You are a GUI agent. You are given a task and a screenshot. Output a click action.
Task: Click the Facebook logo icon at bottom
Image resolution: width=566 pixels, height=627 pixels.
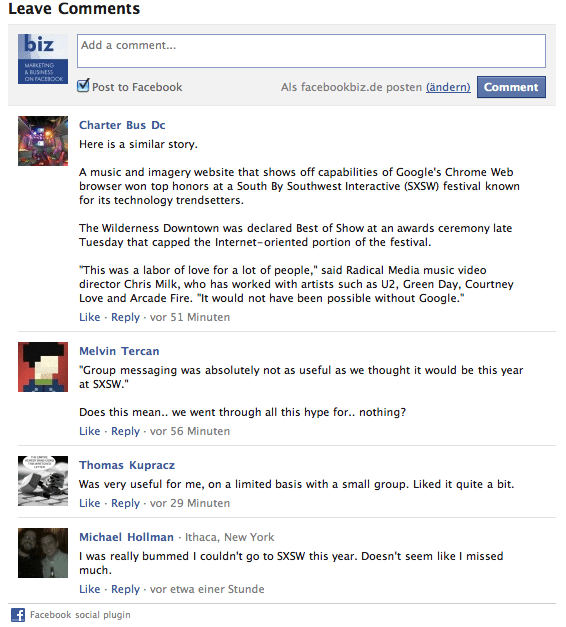[18, 615]
